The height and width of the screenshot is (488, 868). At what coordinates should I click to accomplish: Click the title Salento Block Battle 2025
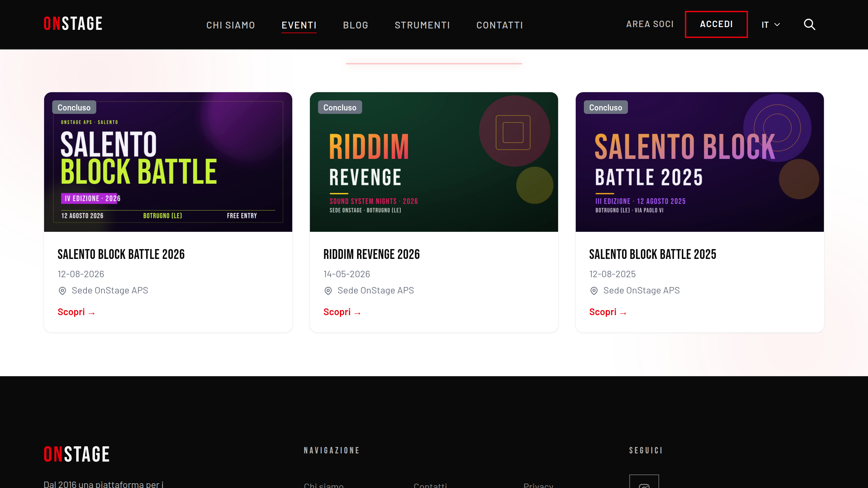click(x=653, y=254)
